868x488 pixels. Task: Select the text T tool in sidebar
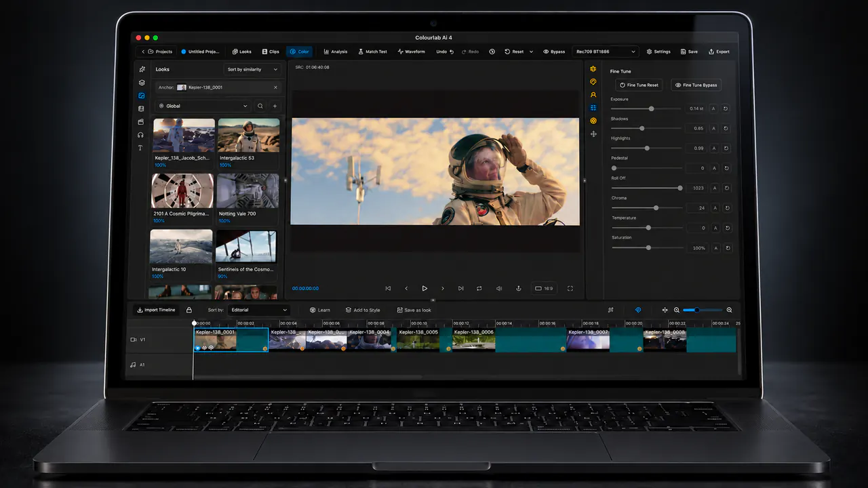pyautogui.click(x=140, y=148)
